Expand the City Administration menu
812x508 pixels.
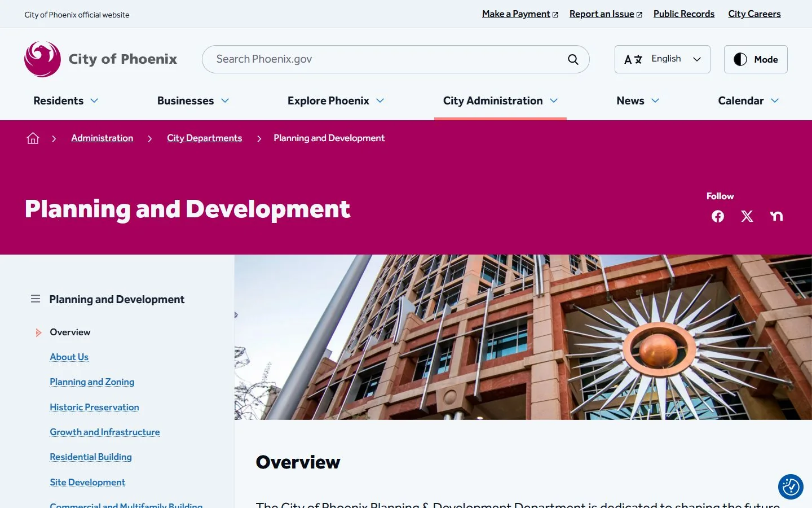pyautogui.click(x=500, y=101)
